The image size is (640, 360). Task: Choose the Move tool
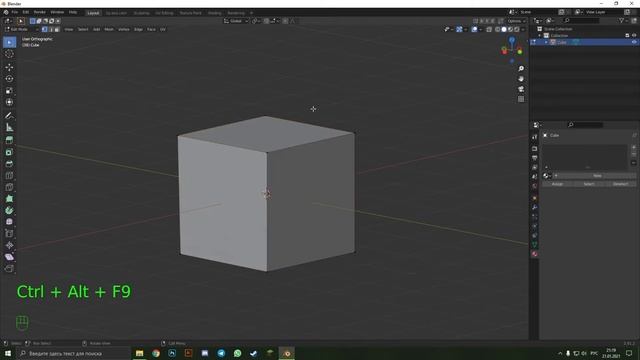tap(9, 67)
